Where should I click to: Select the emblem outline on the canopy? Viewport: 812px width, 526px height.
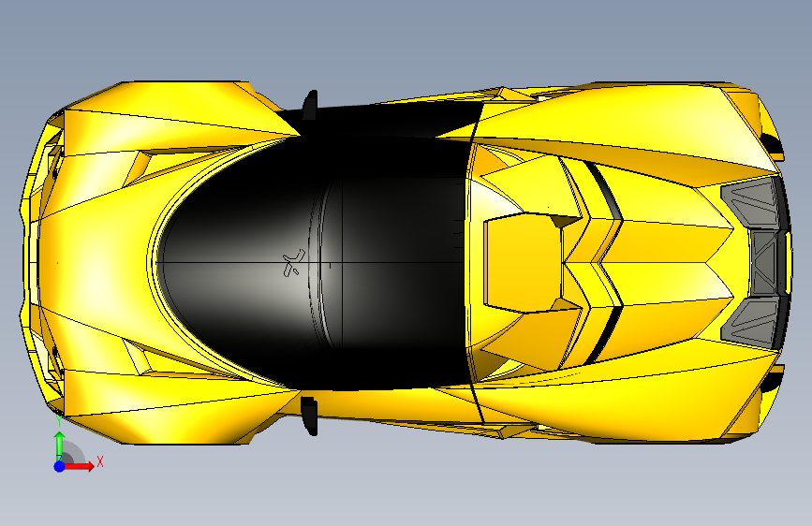[294, 262]
